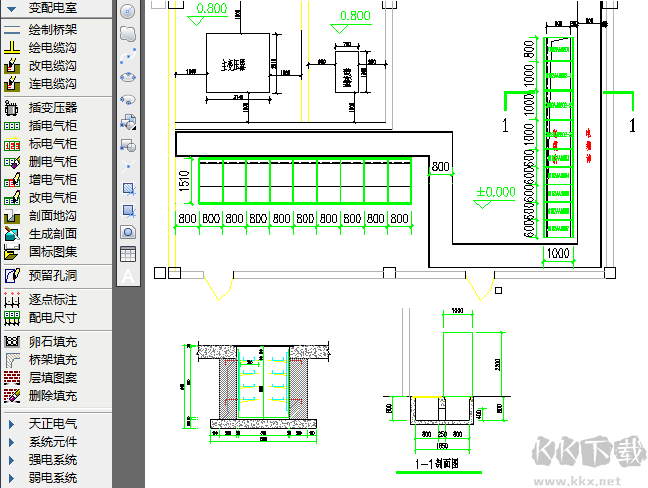Open the 变配电室 section title
Image resolution: width=648 pixels, height=488 pixels.
[53, 8]
